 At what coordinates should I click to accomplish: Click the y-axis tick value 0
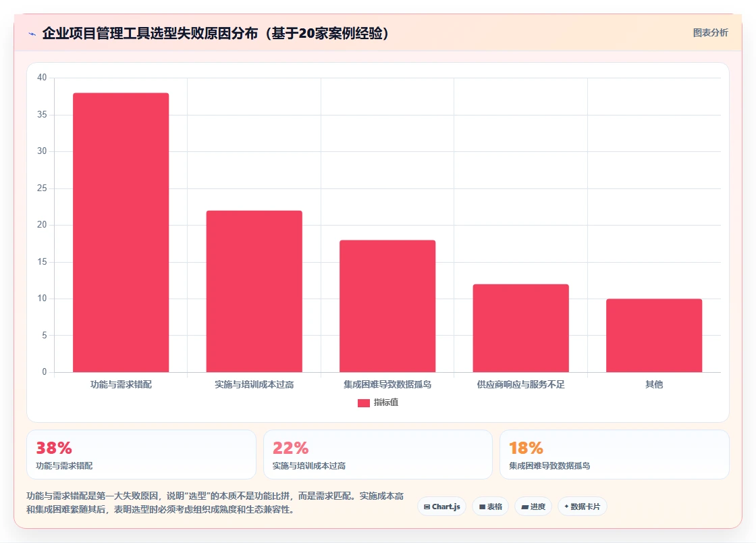(x=45, y=372)
